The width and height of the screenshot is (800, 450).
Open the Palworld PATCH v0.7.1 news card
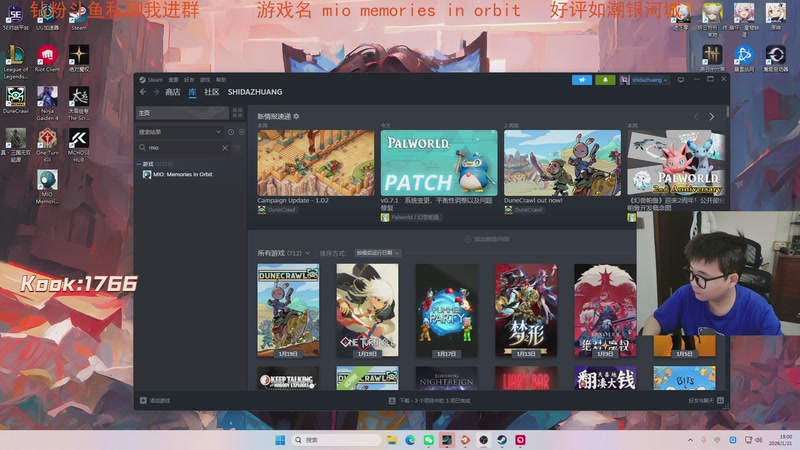(439, 163)
